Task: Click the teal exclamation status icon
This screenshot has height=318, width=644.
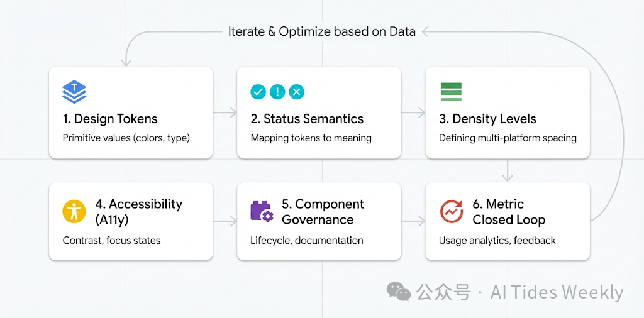Action: (x=277, y=92)
